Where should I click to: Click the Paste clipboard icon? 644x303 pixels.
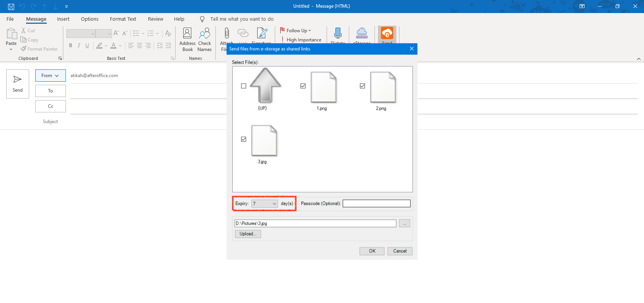(x=11, y=34)
